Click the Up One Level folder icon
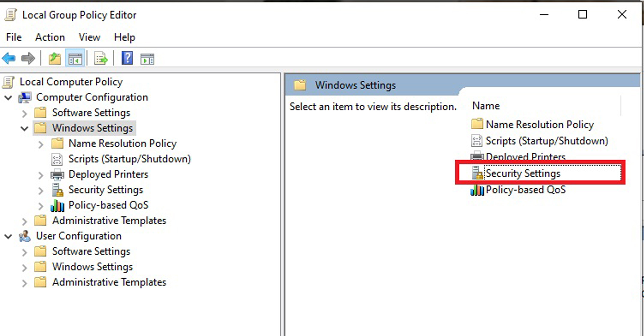Screen dimensions: 644x336 click(54, 58)
